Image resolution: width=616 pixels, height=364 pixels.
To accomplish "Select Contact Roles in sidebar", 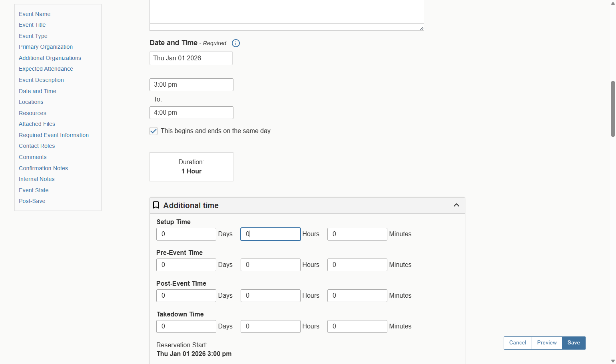I will [x=37, y=146].
